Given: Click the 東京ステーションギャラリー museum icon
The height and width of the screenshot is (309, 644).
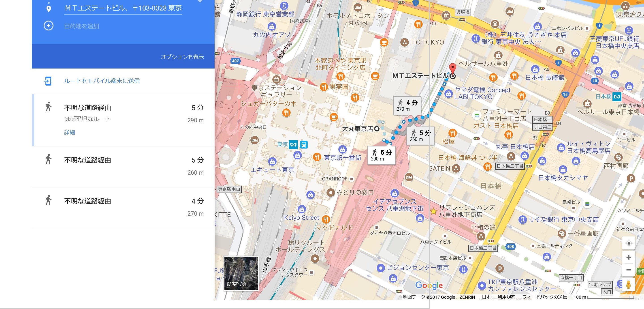Looking at the screenshot, I should pos(276,80).
